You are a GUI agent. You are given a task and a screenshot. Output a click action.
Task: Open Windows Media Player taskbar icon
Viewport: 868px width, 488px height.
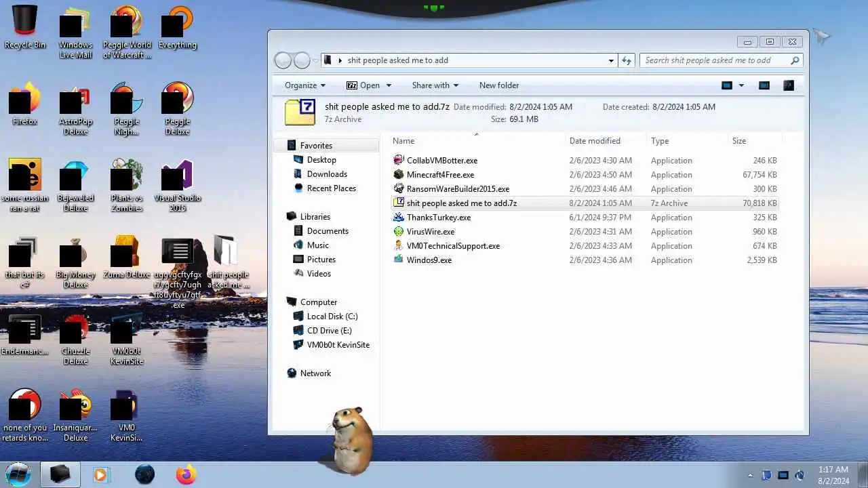pos(101,474)
